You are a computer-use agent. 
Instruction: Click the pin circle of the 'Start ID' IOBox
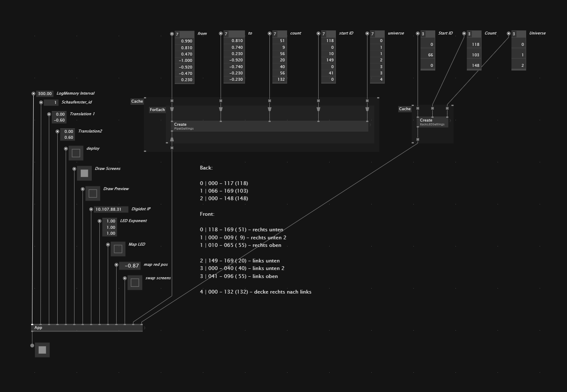[x=418, y=34]
